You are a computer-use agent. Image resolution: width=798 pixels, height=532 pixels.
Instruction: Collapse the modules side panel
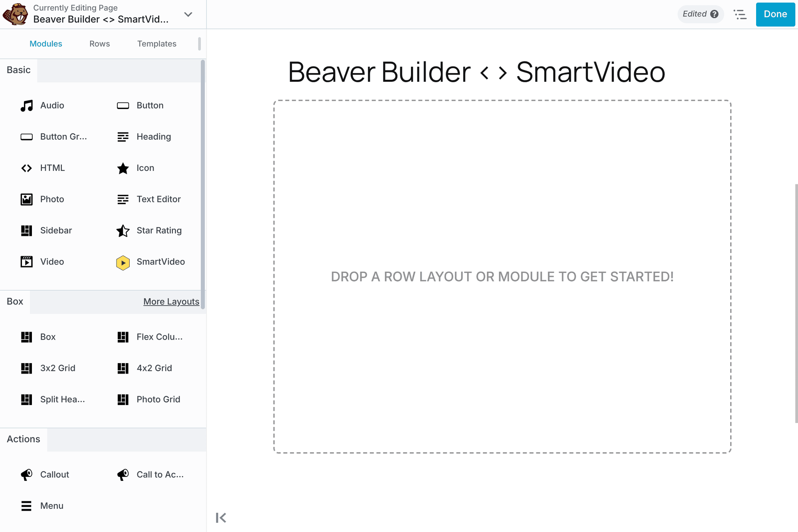click(221, 518)
